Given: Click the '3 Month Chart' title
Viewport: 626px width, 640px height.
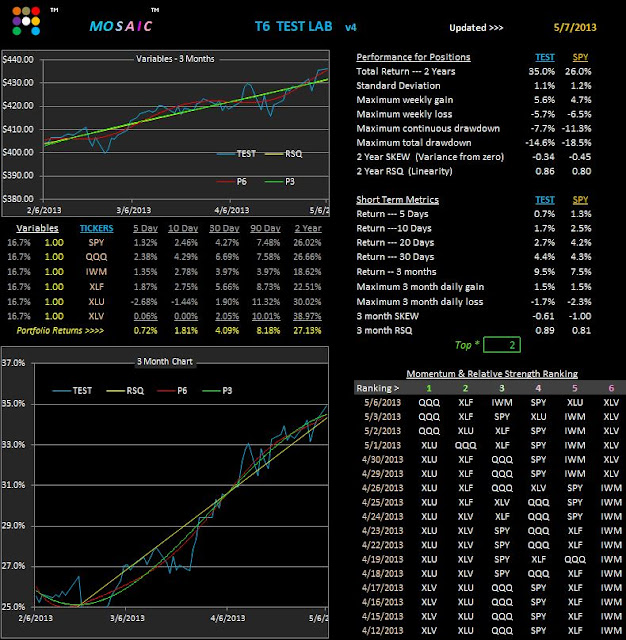Looking at the screenshot, I should (165, 362).
